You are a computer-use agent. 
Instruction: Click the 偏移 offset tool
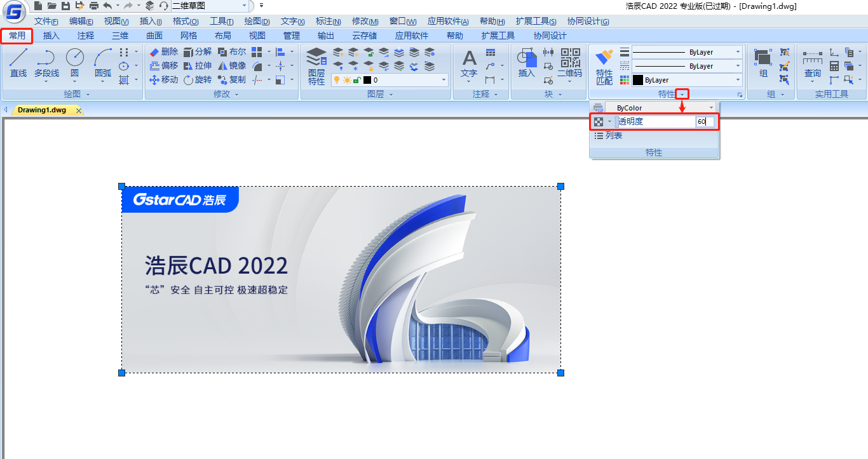[163, 65]
